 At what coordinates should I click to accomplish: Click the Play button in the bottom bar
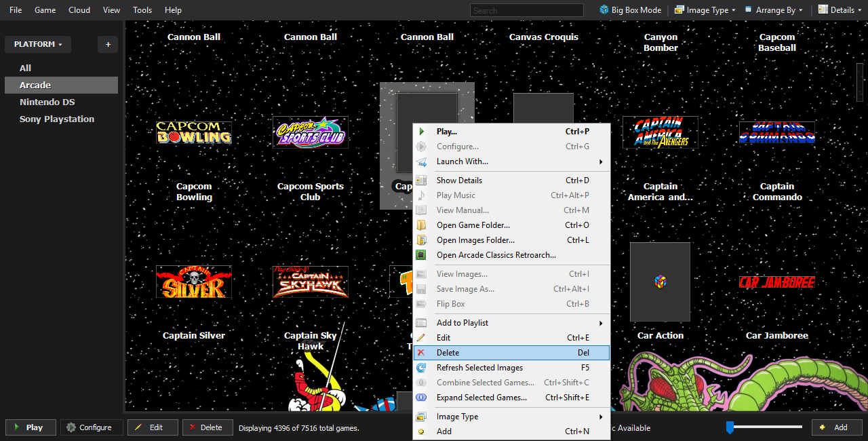30,427
